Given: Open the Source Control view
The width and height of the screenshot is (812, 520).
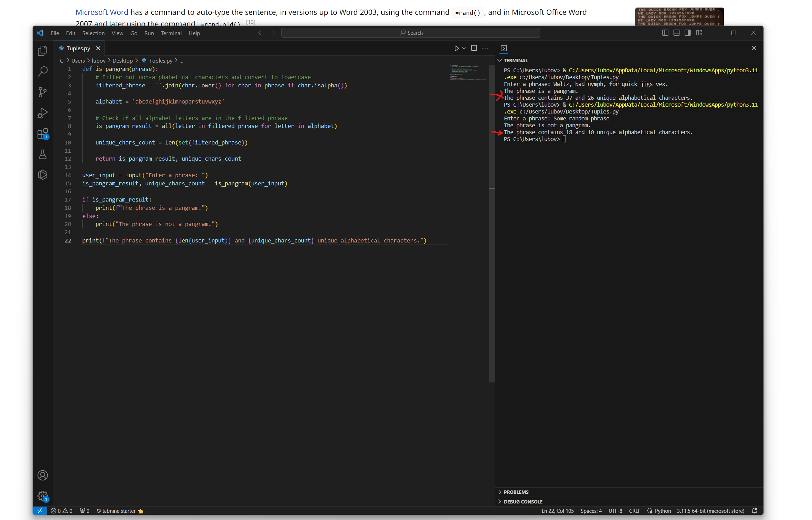Looking at the screenshot, I should (x=42, y=92).
